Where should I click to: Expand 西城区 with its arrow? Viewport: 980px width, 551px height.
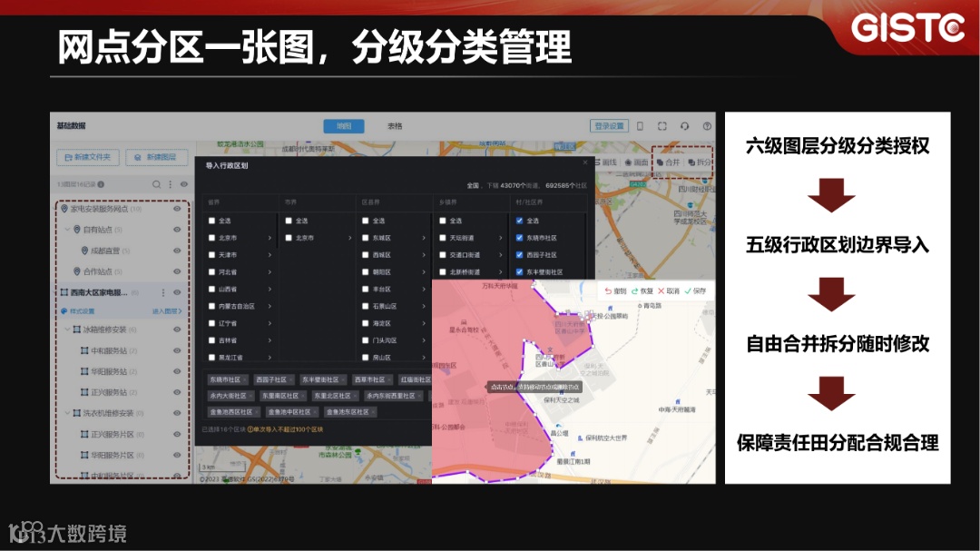tap(423, 255)
